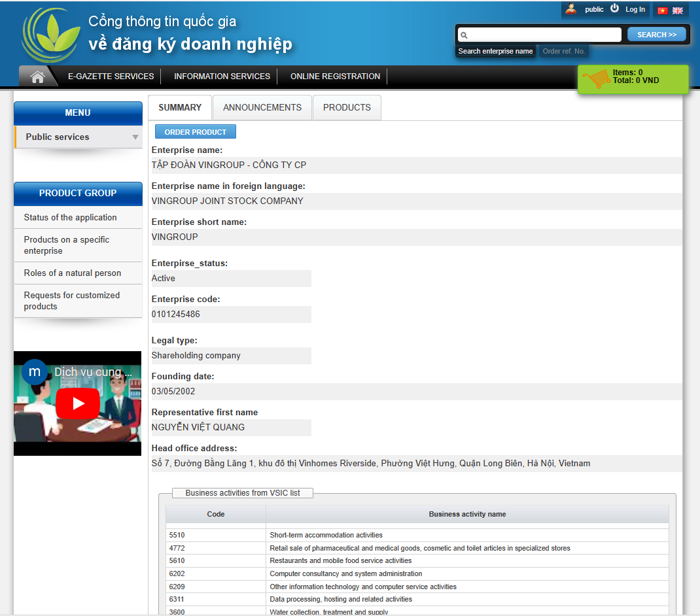Screen dimensions: 700x616
Task: Open Status of the application link
Action: click(x=71, y=218)
